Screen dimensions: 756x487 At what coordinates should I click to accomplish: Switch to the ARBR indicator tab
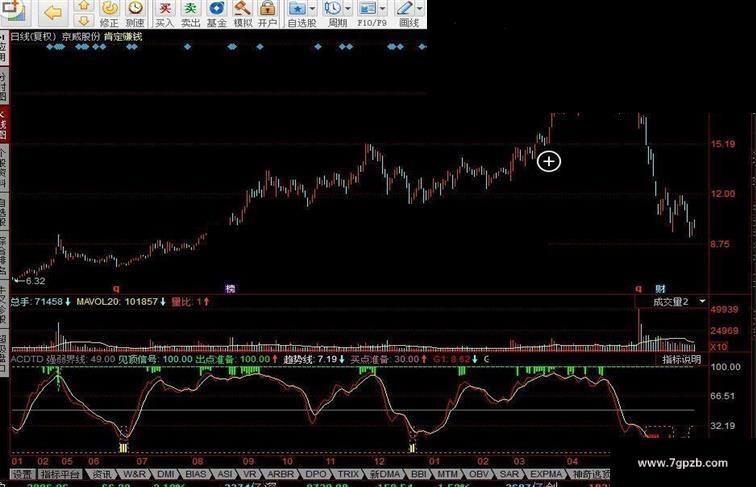coord(280,474)
